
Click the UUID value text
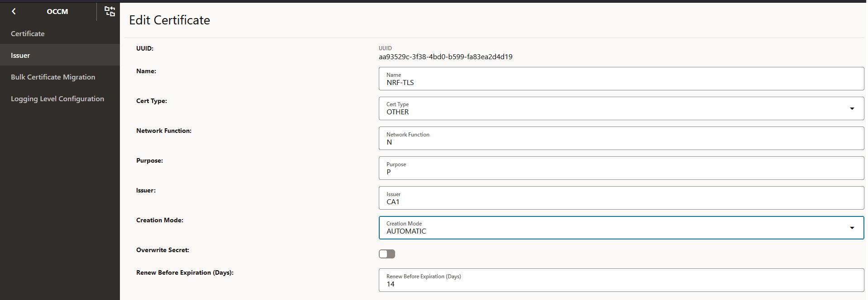click(445, 57)
